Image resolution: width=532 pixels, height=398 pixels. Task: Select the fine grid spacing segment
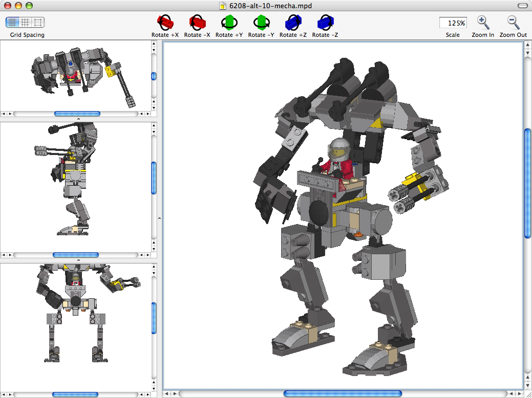[x=11, y=22]
